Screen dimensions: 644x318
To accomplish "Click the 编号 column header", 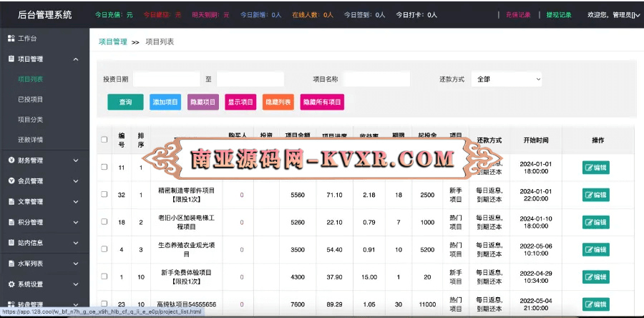I will tap(122, 140).
